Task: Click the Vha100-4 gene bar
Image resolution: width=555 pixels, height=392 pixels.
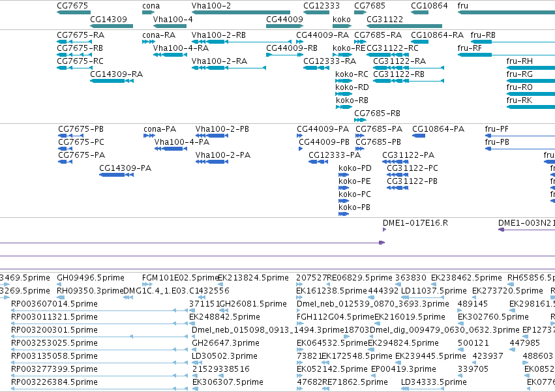Action: click(170, 26)
